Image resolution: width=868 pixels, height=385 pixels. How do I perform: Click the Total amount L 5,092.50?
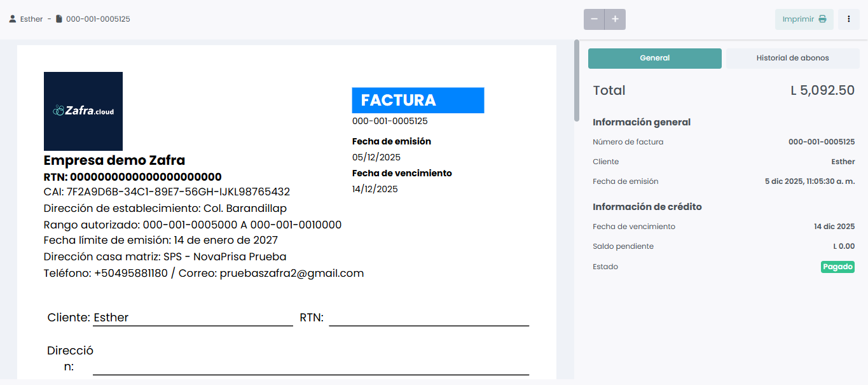coord(822,90)
